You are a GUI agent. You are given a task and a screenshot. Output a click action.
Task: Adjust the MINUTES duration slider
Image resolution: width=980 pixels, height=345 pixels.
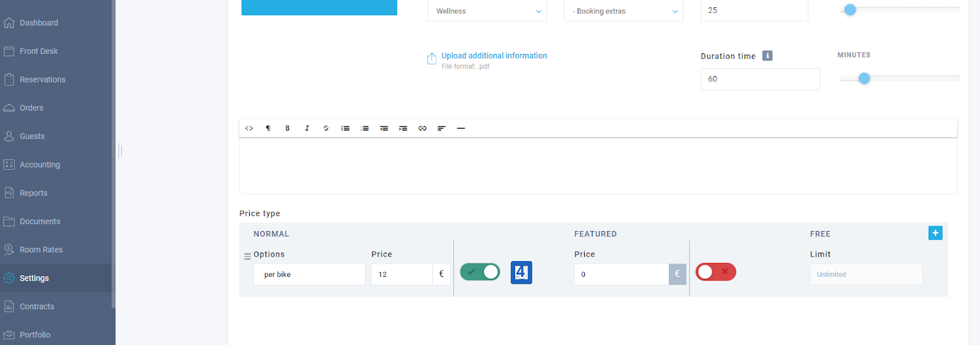tap(864, 78)
